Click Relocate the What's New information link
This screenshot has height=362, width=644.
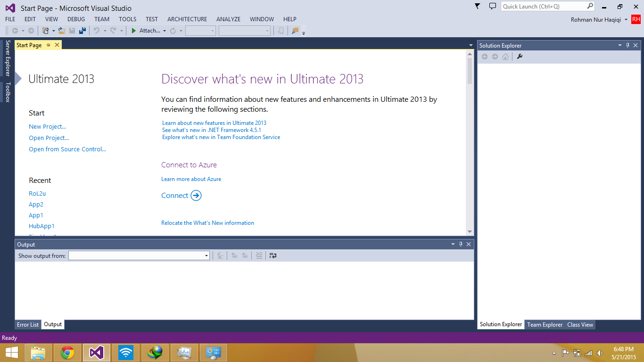(x=207, y=223)
